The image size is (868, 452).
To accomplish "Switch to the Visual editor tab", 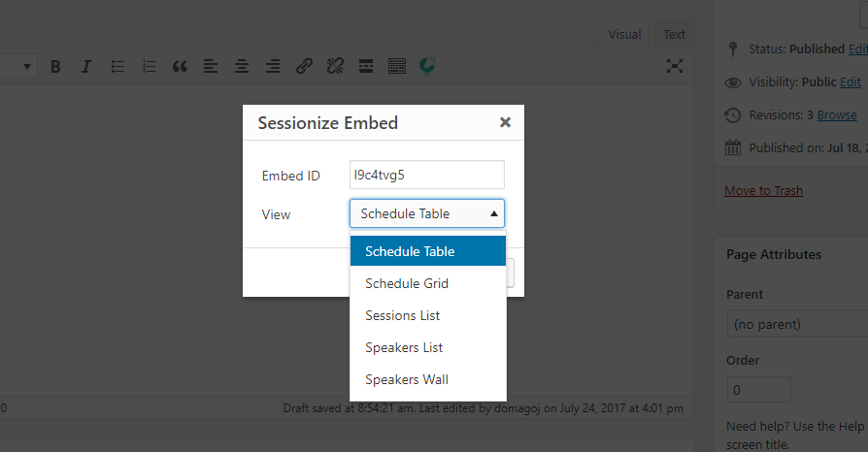I will 624,34.
